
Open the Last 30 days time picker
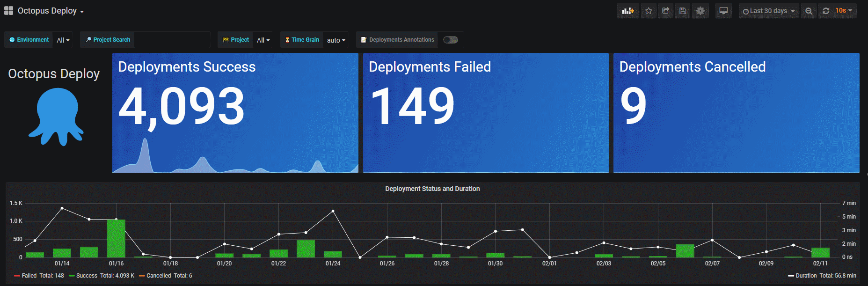click(769, 11)
